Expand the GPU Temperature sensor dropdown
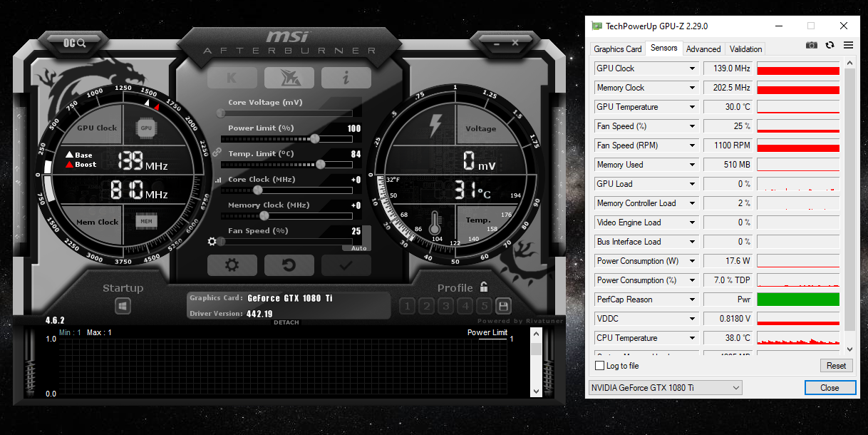 tap(692, 107)
